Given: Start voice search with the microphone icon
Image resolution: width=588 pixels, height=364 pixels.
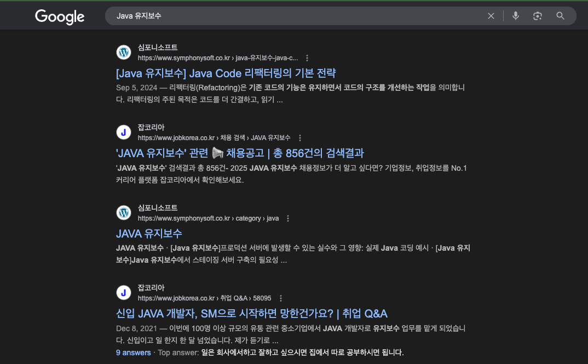Looking at the screenshot, I should click(x=516, y=16).
